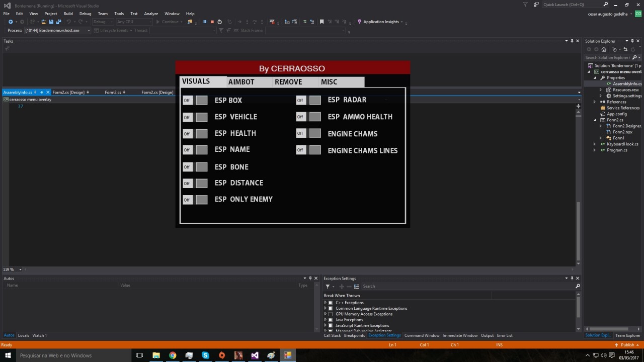Click the Application Insights lightbulb icon
This screenshot has width=644, height=362.
point(359,22)
